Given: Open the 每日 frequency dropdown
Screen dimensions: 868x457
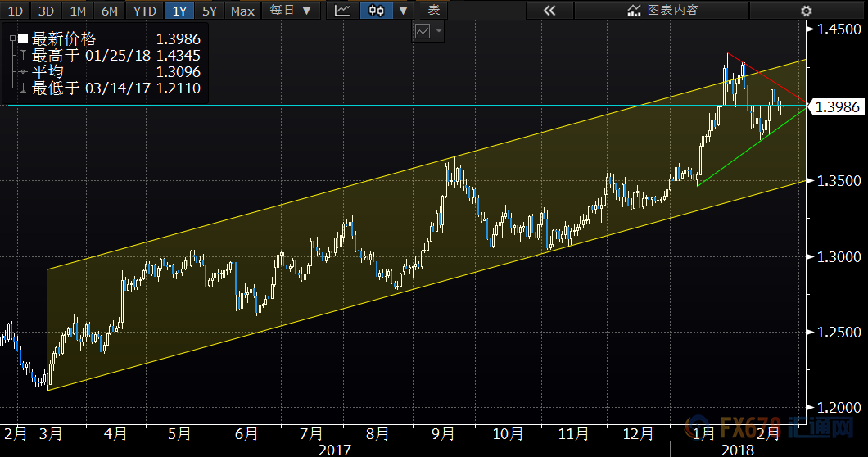Looking at the screenshot, I should point(291,11).
